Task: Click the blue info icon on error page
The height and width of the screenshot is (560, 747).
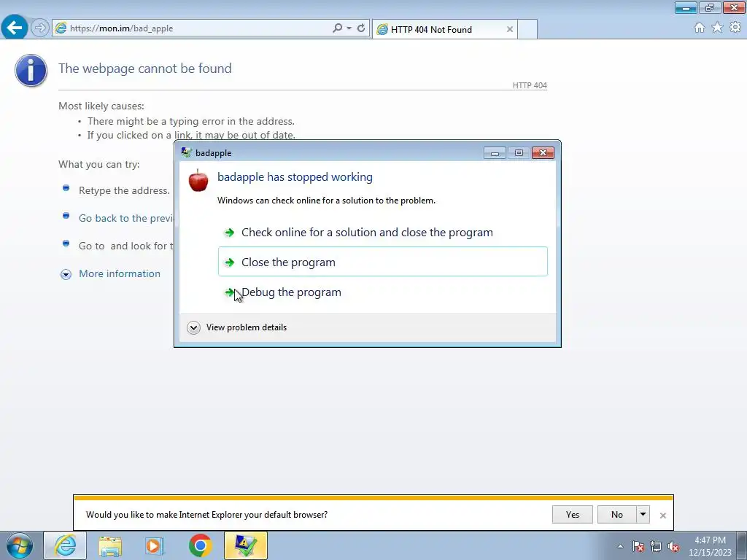Action: [31, 71]
